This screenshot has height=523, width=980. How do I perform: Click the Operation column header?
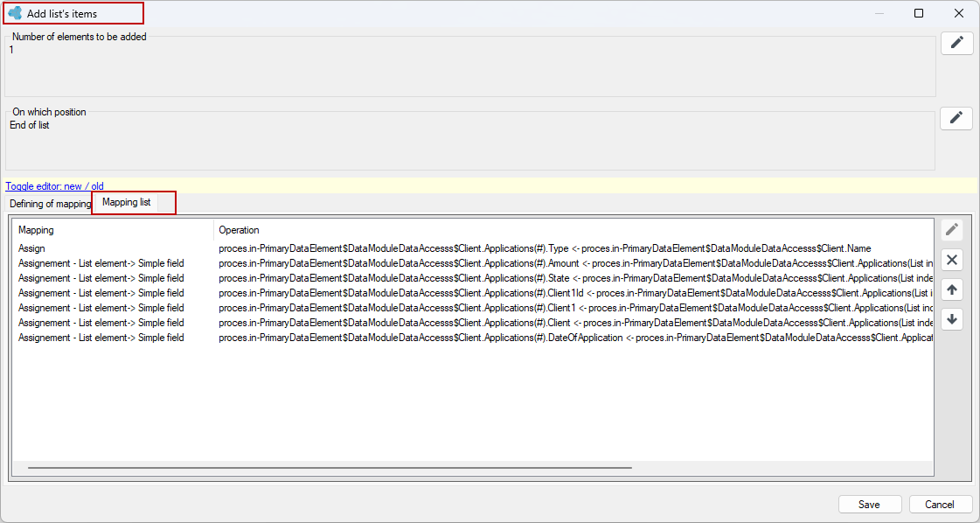(573, 230)
